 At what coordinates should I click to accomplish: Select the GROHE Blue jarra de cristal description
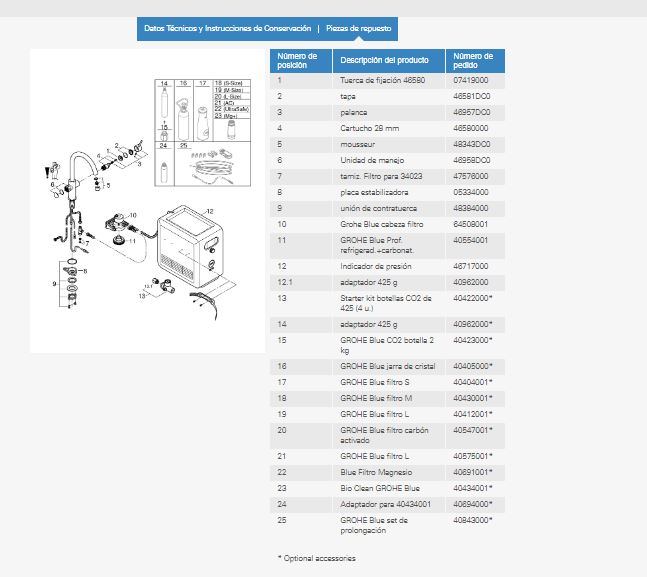[388, 367]
